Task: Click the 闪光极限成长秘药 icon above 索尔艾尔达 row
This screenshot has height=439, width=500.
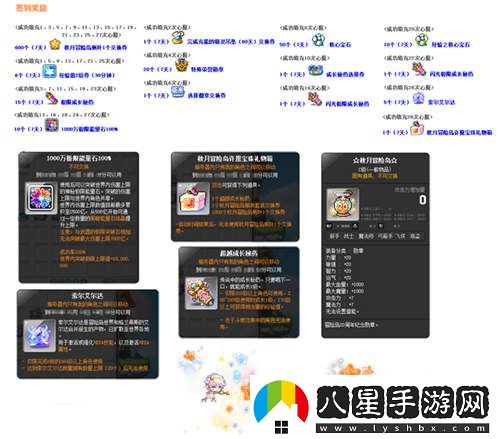Action: (419, 69)
